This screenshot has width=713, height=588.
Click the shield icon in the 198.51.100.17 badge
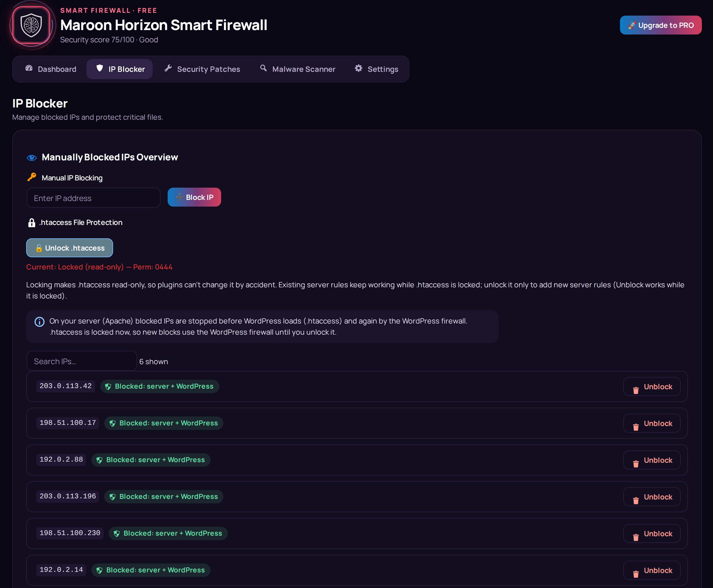point(113,423)
